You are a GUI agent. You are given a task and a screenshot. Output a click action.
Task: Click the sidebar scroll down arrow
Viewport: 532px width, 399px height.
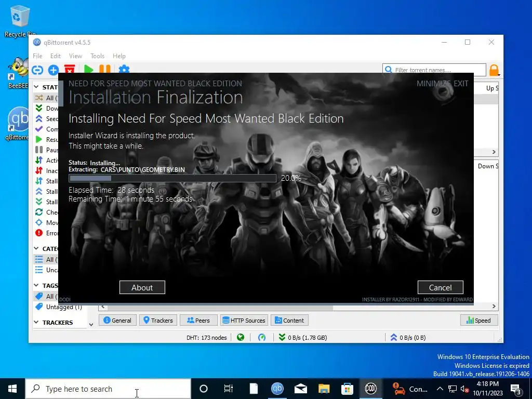pos(91,324)
